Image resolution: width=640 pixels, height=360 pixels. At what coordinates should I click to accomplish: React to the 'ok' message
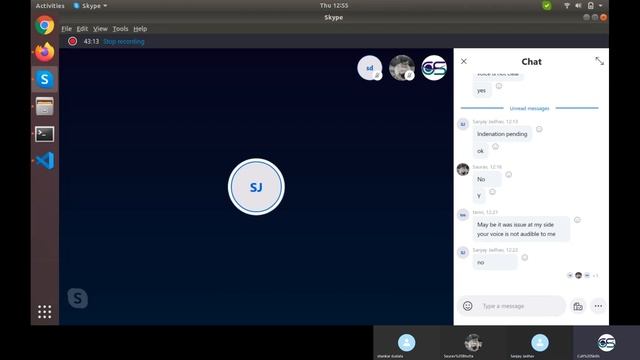[x=495, y=147]
